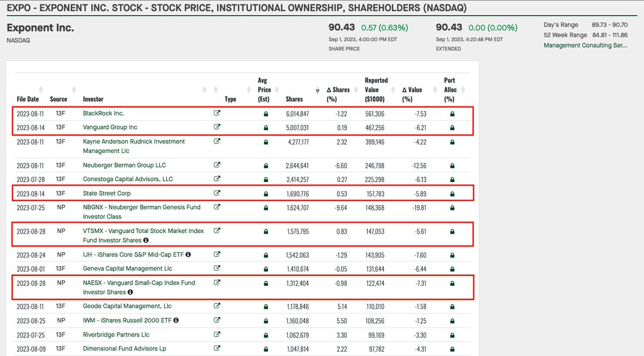
Task: Open the BlackRock Inc. investor link
Action: point(104,114)
